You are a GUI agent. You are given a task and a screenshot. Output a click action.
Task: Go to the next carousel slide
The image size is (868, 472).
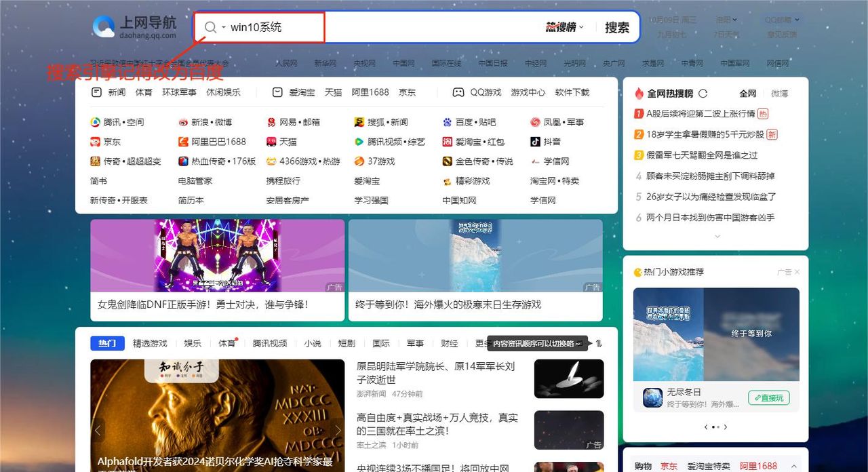(x=337, y=430)
